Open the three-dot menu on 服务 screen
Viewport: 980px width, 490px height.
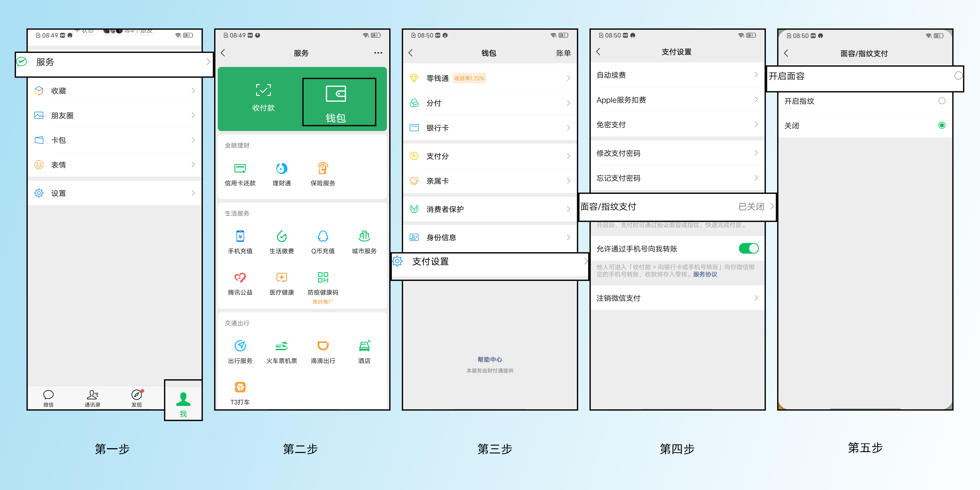tap(378, 53)
